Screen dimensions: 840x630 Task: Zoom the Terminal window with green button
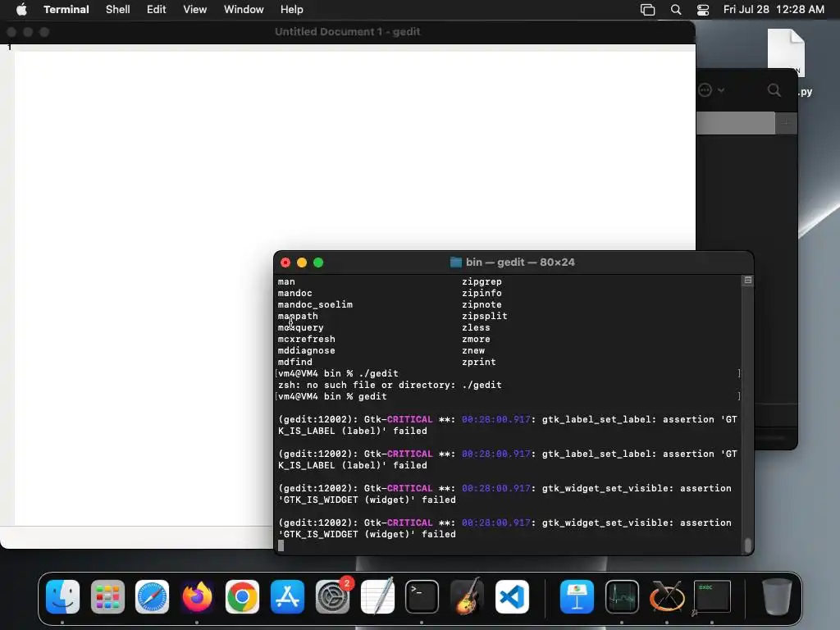point(318,262)
